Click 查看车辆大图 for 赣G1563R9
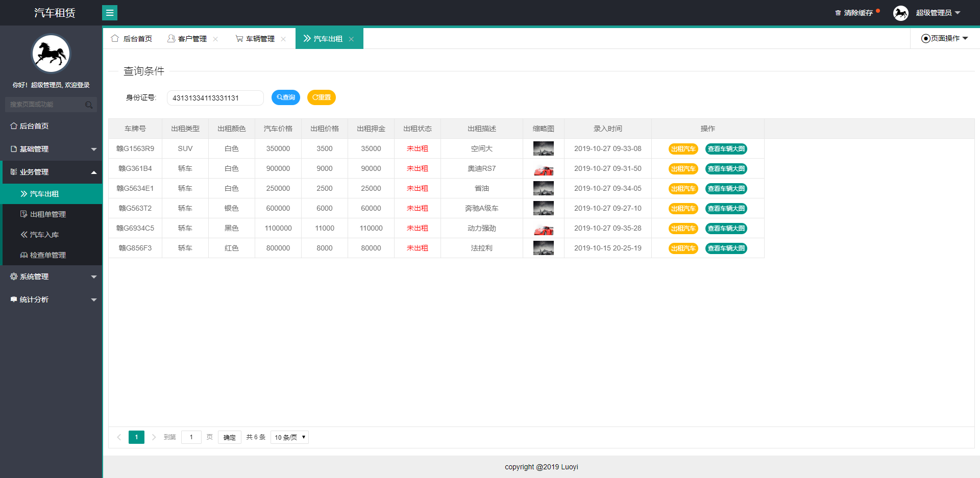The height and width of the screenshot is (478, 980). (726, 149)
